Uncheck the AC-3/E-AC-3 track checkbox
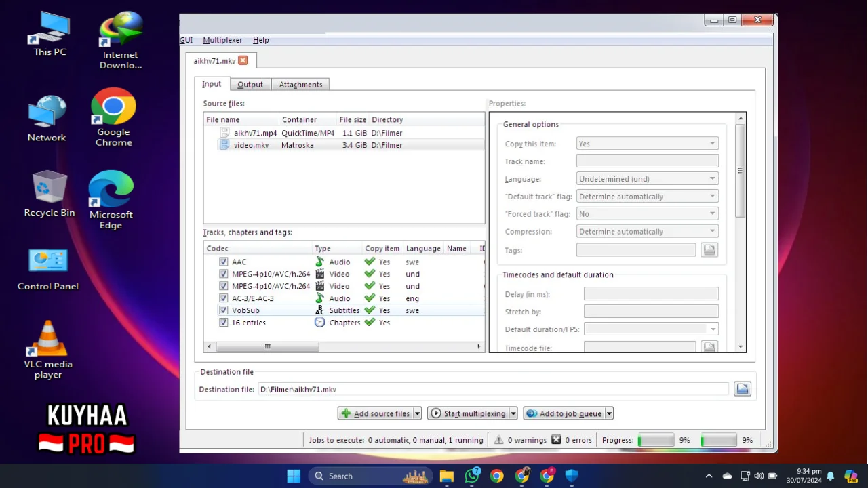868x488 pixels. 224,298
